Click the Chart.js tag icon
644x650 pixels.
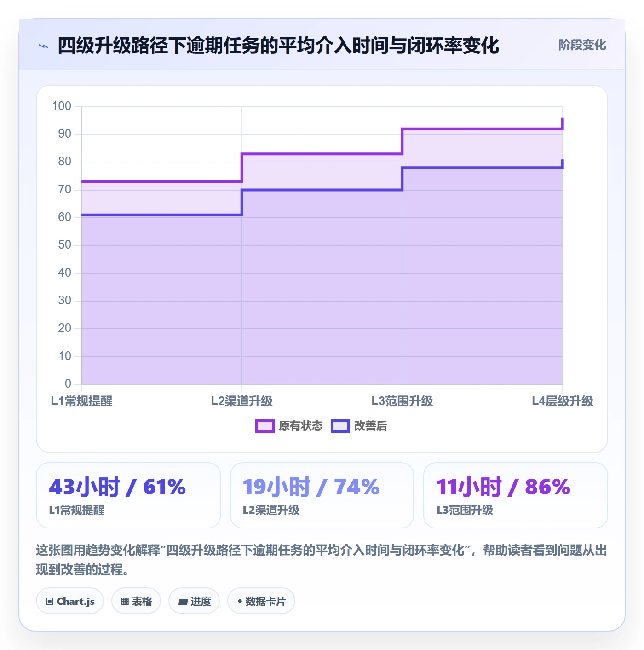tap(50, 601)
